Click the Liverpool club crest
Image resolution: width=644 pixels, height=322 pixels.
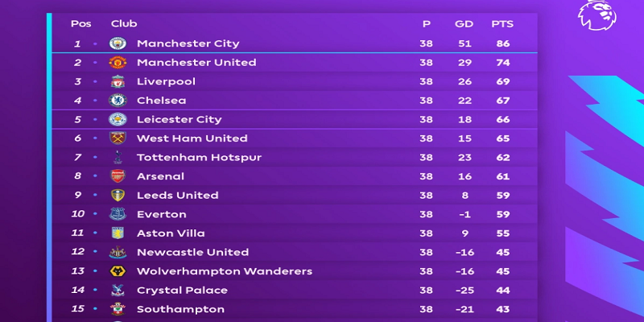coord(118,81)
